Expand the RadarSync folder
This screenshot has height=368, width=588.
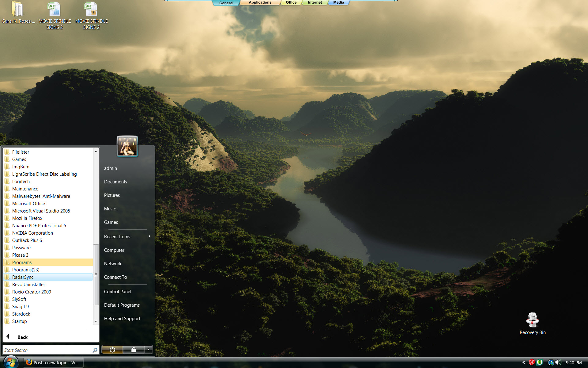pyautogui.click(x=48, y=277)
